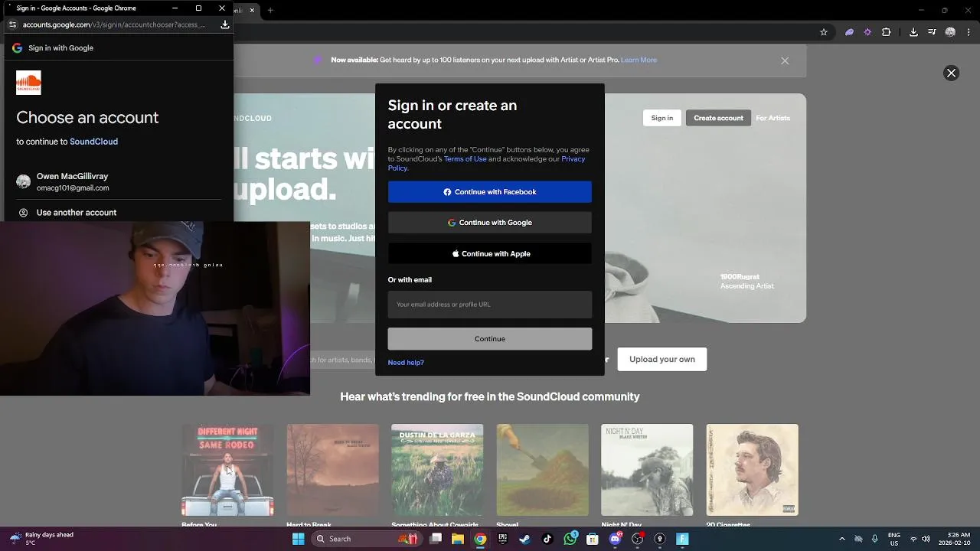Open the Extensions puzzle icon
The image size is (980, 551).
click(887, 32)
